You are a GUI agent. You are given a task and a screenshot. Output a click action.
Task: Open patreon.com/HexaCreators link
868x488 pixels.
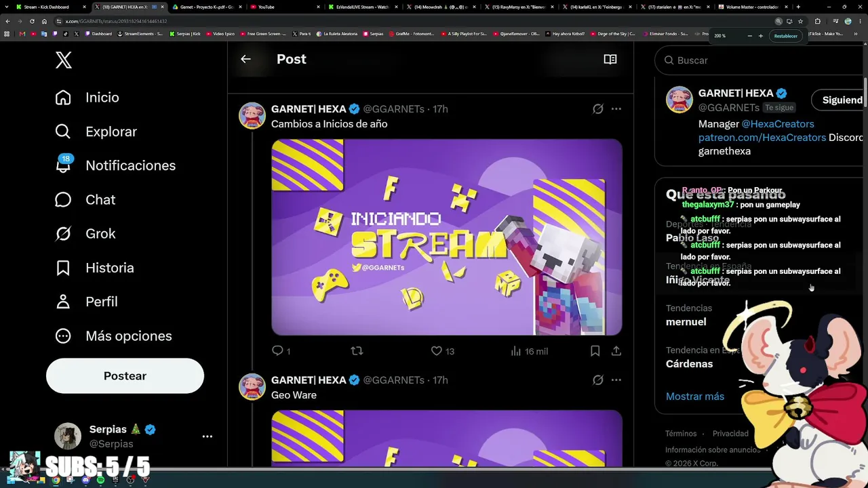coord(762,138)
